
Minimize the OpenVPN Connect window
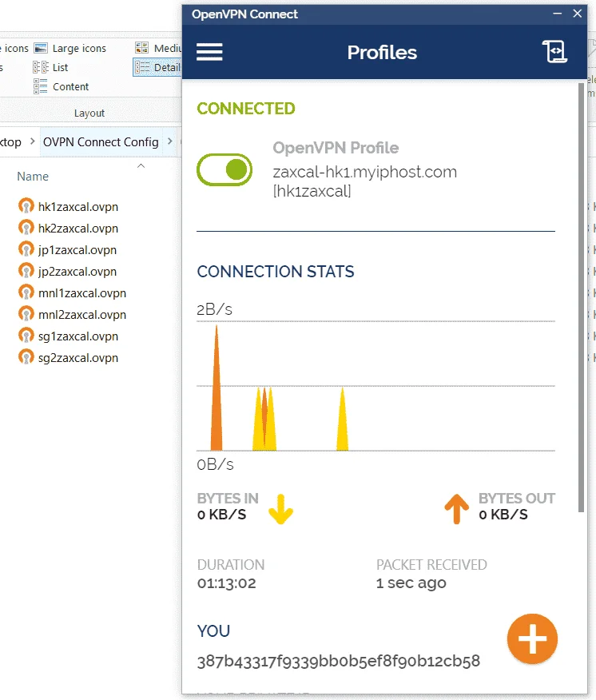[x=557, y=14]
